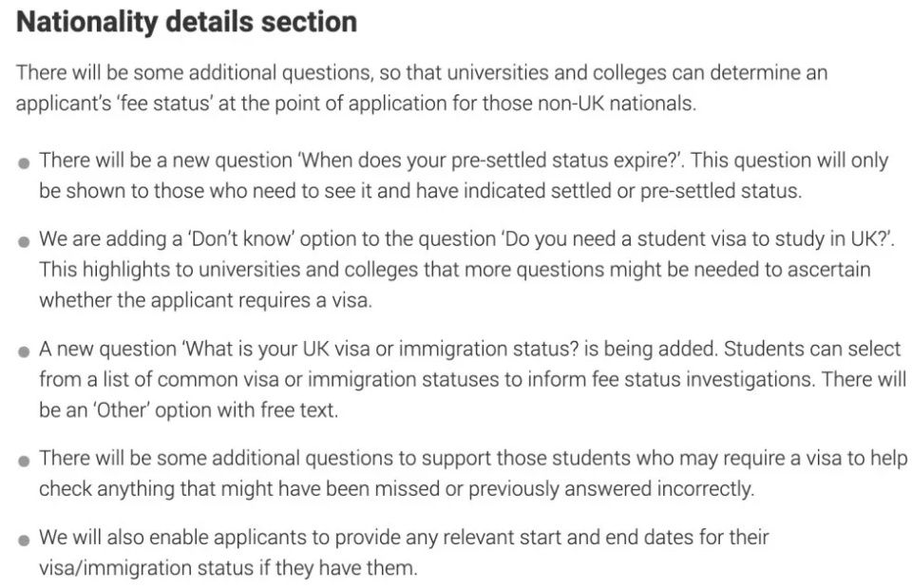Click the bullet before 'There will be some additional questions to support'
The width and height of the screenshot is (912, 588).
[24, 462]
